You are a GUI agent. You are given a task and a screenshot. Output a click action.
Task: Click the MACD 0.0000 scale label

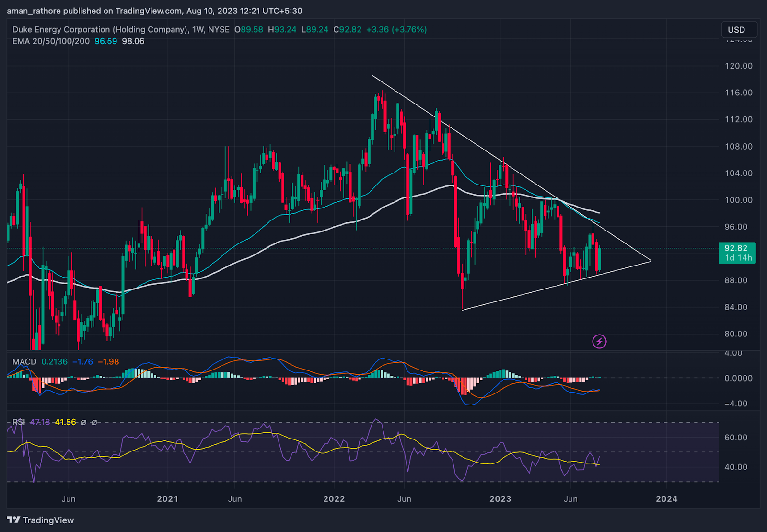[x=739, y=378]
